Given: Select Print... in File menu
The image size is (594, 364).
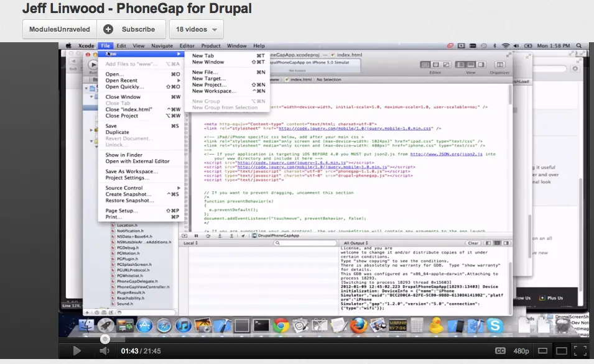Looking at the screenshot, I should pos(141,217).
